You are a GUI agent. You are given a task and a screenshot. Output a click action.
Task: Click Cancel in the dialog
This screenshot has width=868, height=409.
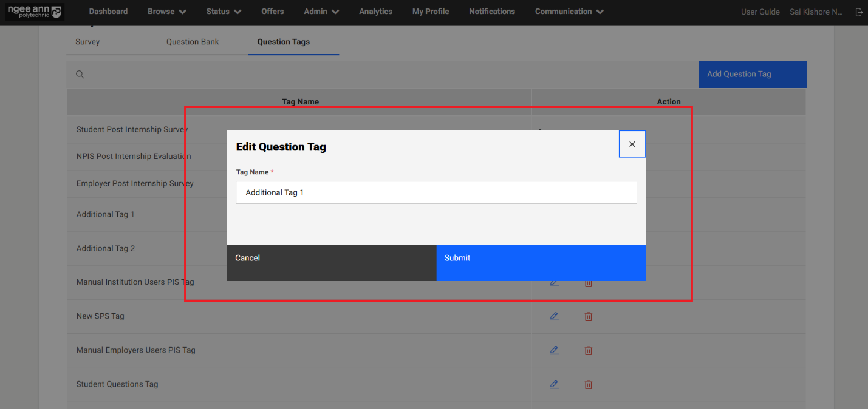[x=331, y=262]
